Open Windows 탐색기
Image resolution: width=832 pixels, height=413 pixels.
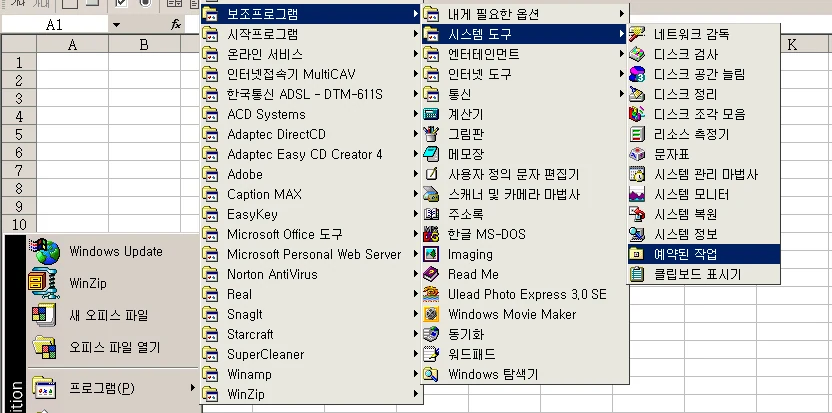point(525,374)
